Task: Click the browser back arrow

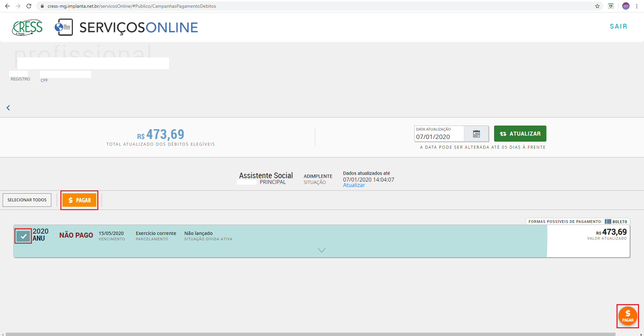Action: click(7, 6)
